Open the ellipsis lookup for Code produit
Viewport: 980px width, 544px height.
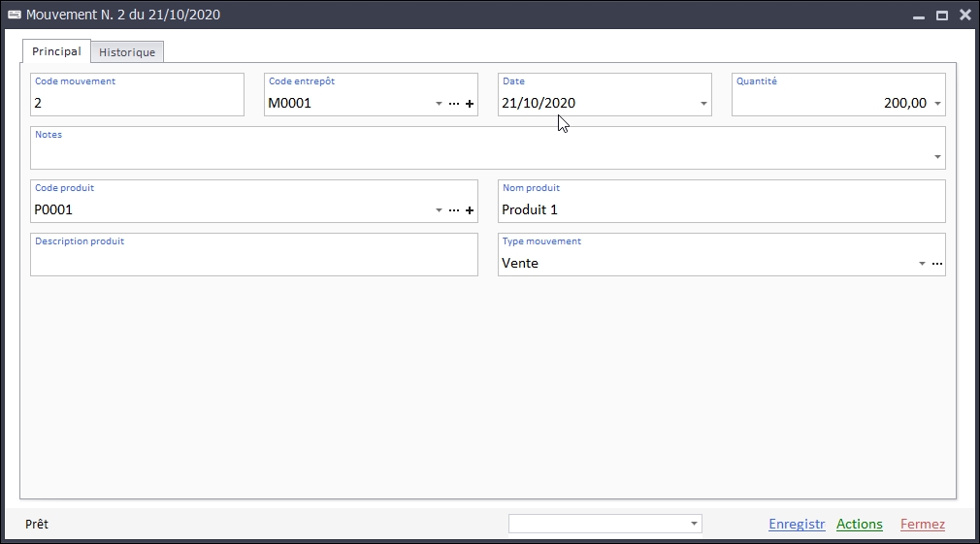click(454, 210)
